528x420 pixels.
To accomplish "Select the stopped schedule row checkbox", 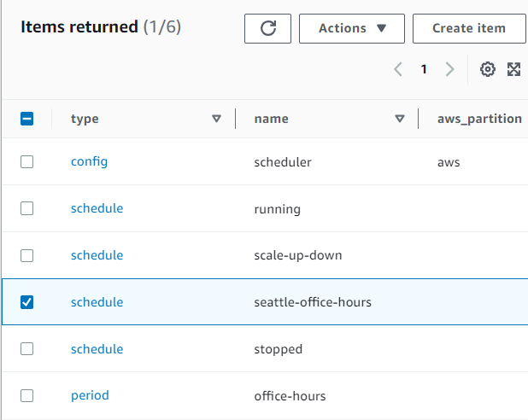I will click(x=26, y=349).
